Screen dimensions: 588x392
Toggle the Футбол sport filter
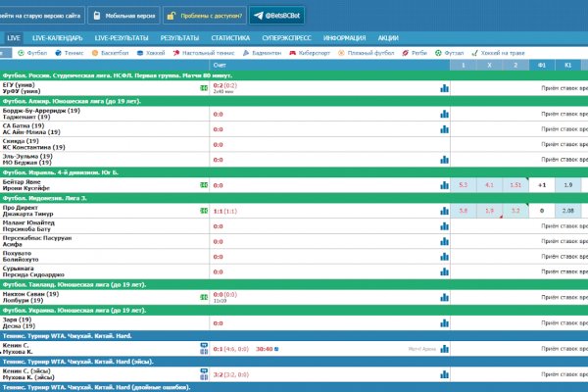tap(33, 53)
